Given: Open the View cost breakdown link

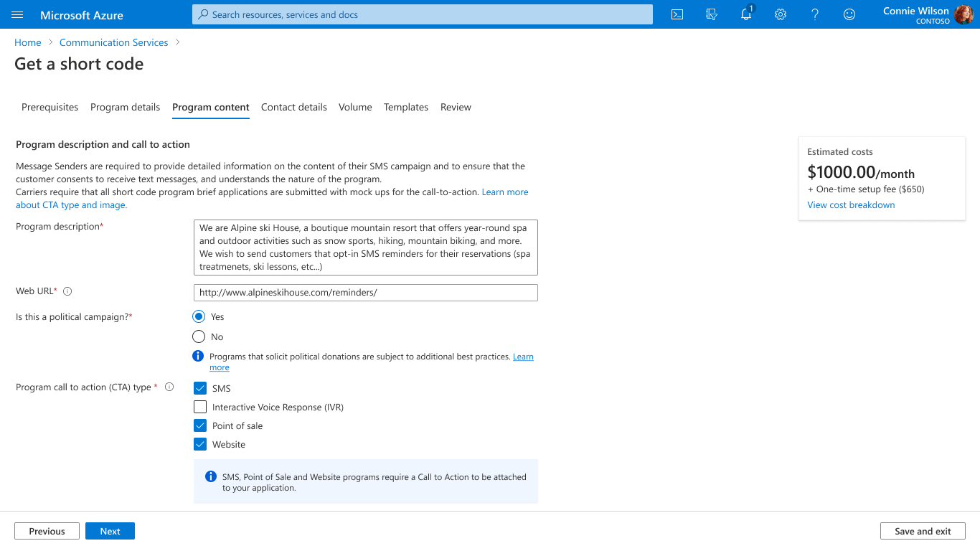Looking at the screenshot, I should 851,204.
